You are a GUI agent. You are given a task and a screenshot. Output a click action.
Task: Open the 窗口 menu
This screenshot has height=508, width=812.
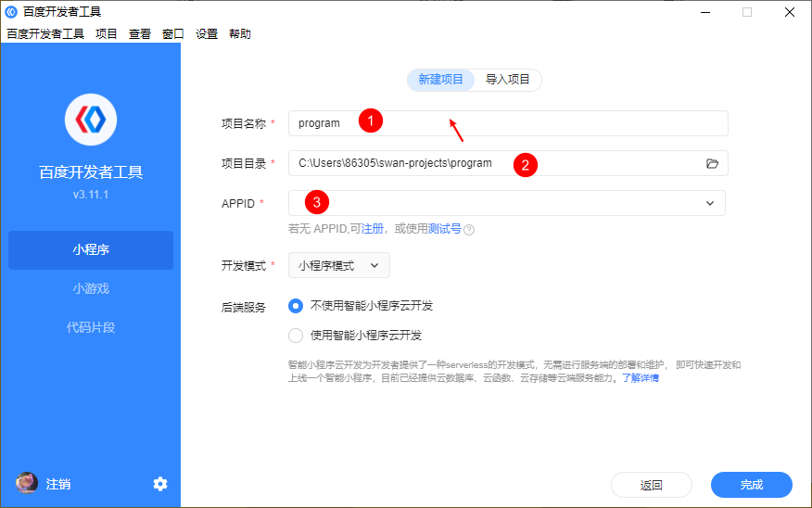[x=173, y=34]
